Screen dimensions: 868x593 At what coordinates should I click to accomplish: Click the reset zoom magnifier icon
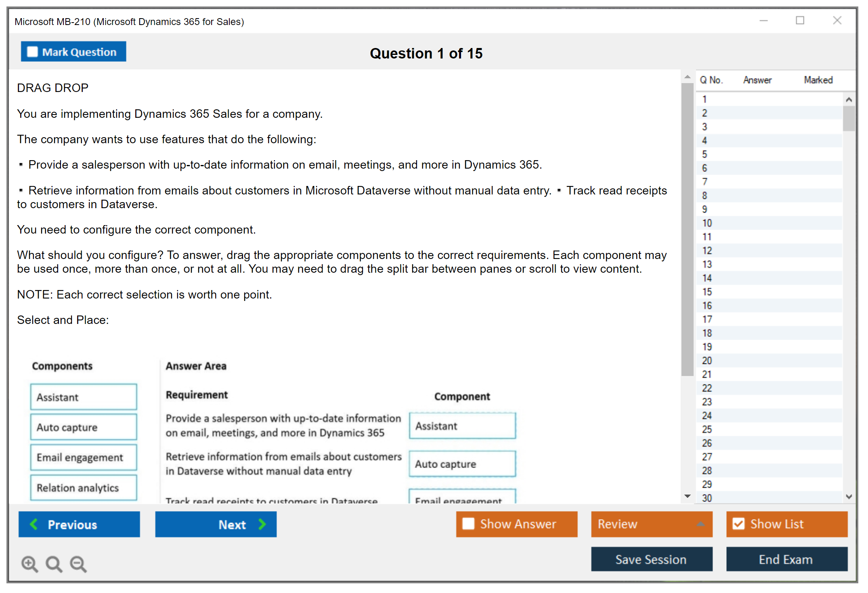pyautogui.click(x=54, y=564)
